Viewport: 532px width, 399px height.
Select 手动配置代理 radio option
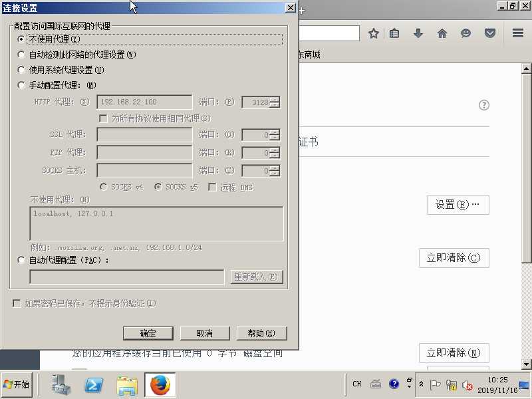pyautogui.click(x=21, y=85)
